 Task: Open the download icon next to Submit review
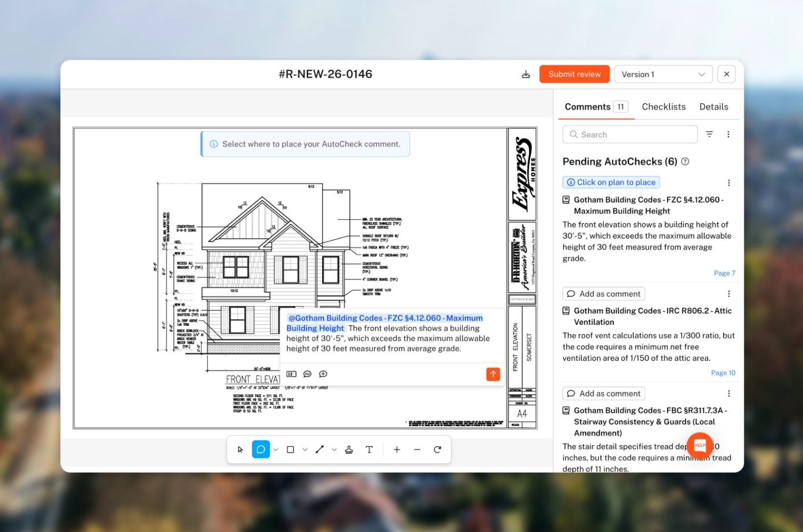(x=525, y=74)
